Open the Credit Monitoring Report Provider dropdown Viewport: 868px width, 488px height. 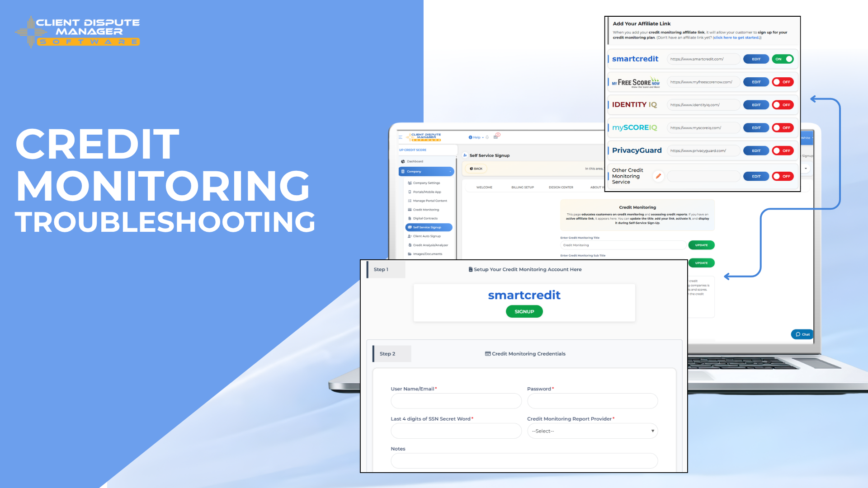click(x=592, y=431)
